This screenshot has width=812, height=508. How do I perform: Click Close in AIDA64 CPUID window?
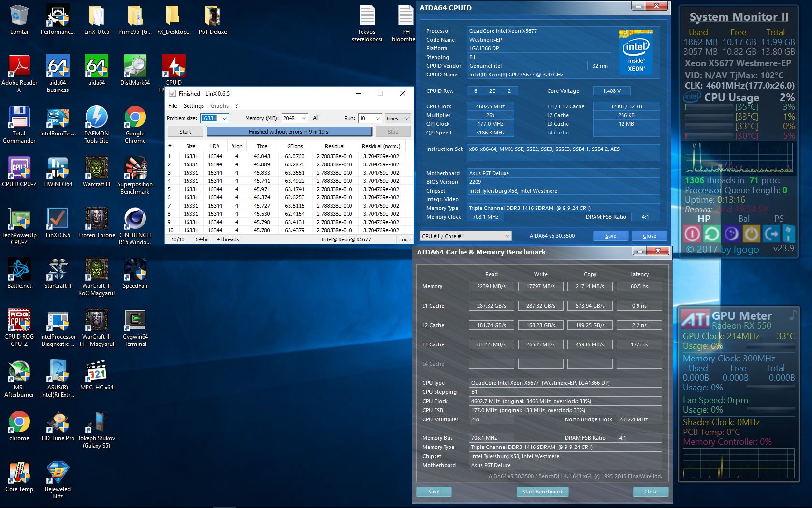tap(650, 236)
